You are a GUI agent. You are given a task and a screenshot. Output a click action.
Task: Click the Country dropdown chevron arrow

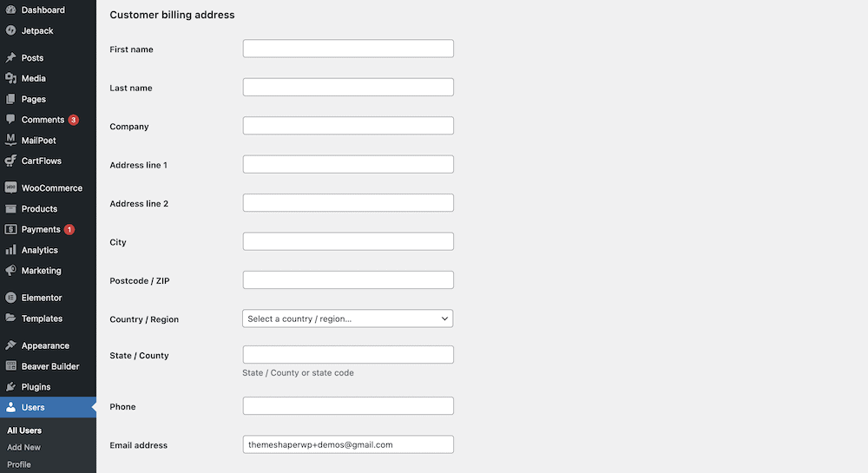[444, 319]
